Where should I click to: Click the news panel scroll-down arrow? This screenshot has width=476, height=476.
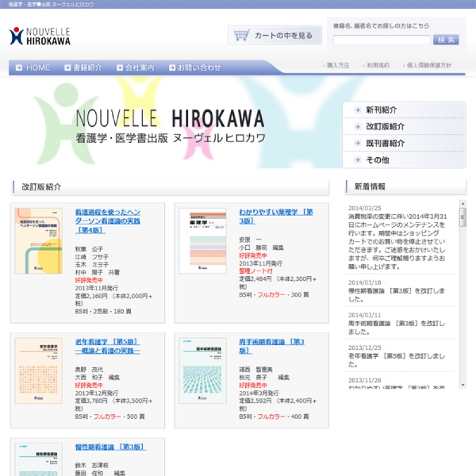463,385
